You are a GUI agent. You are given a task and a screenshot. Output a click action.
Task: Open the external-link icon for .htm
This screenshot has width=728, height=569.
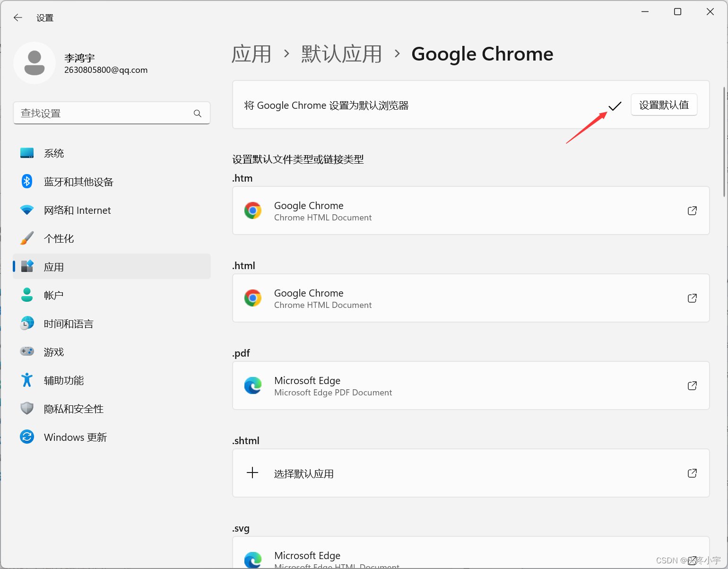692,210
